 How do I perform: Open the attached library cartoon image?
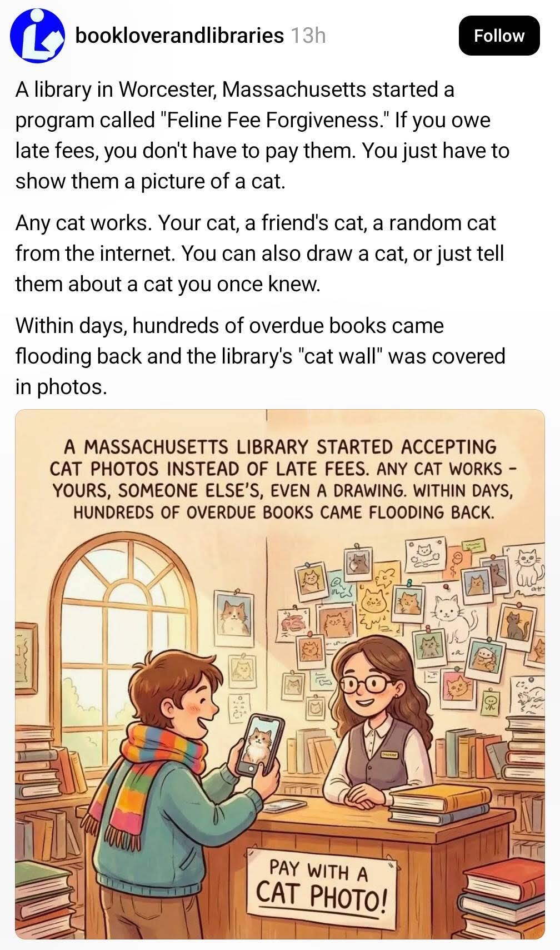279,674
